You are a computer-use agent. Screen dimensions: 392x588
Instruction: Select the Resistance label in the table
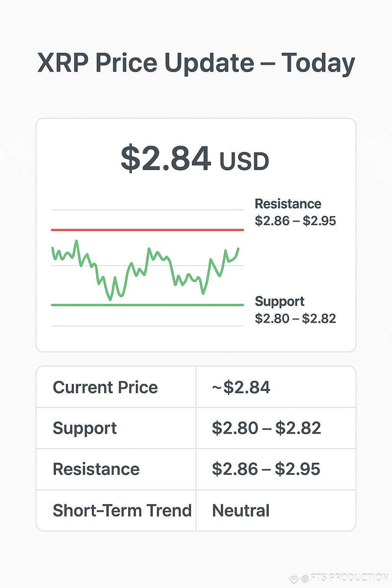coord(96,469)
